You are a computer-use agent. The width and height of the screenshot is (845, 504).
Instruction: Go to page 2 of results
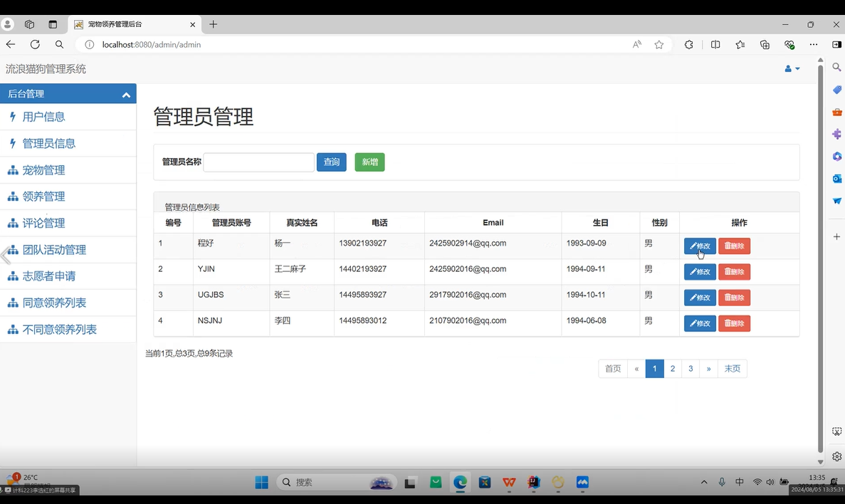673,369
